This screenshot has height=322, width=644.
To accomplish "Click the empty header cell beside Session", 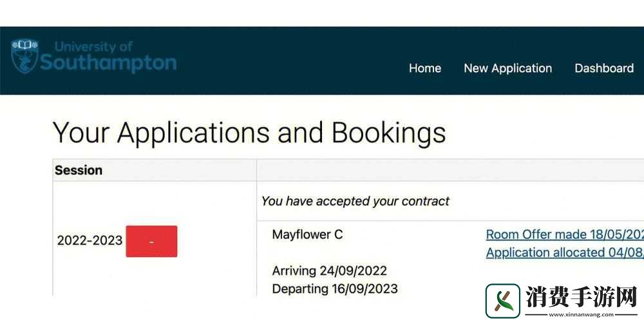I will [450, 170].
